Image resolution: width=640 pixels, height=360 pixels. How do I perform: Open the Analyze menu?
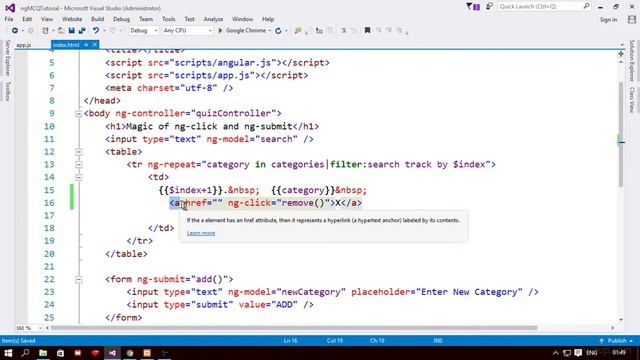(213, 19)
